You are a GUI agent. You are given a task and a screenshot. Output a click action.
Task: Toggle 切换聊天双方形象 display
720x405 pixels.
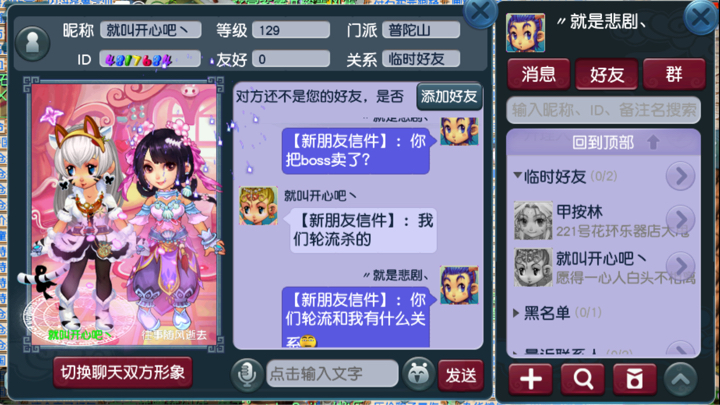coord(123,372)
